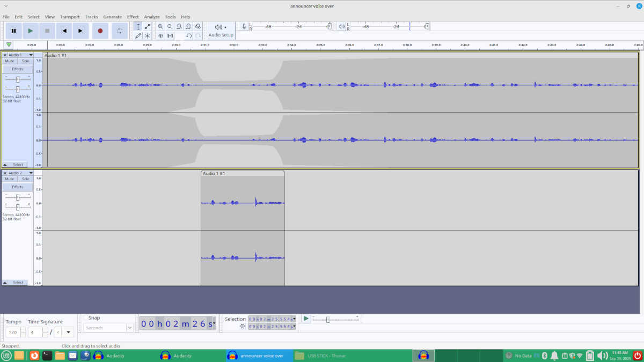Screen dimensions: 644x362
Task: Open the Tracks menu
Action: point(92,17)
